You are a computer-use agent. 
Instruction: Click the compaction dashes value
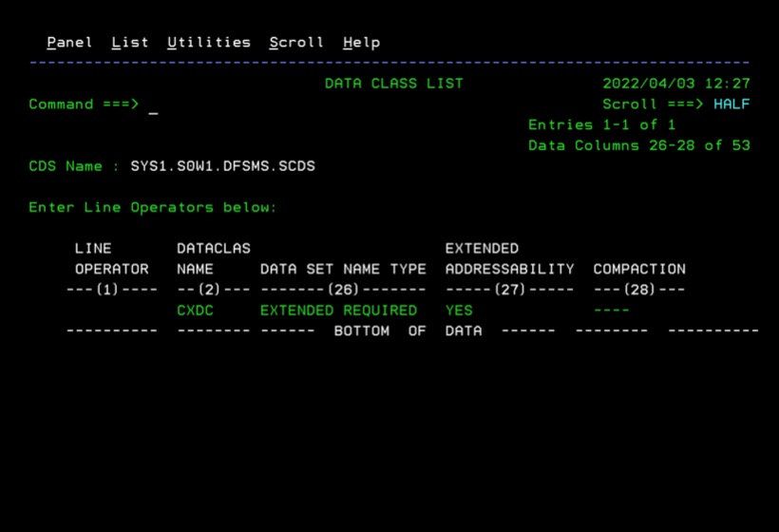pyautogui.click(x=612, y=311)
